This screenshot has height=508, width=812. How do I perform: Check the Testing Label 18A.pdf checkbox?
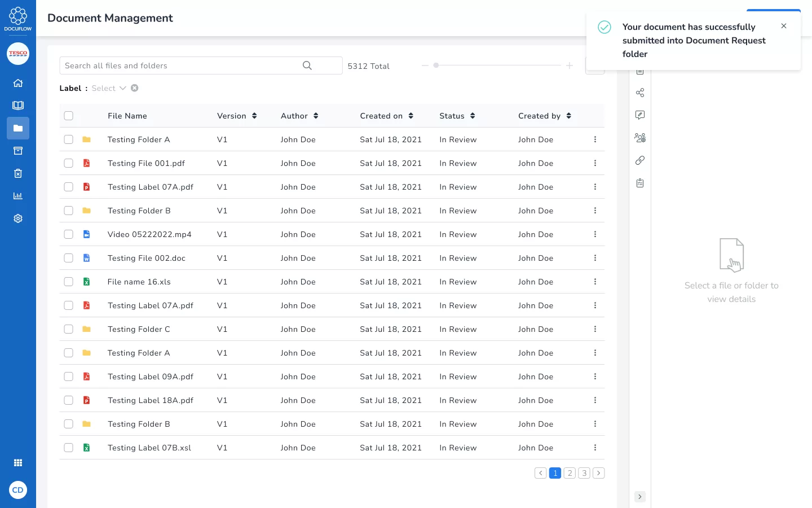point(69,400)
